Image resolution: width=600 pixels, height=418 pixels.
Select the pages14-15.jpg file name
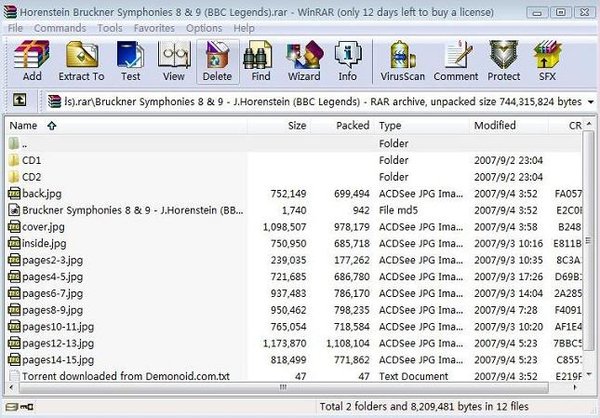point(58,360)
